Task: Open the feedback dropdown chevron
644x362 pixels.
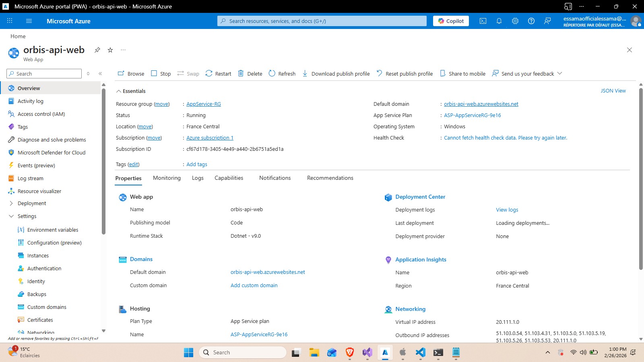Action: (559, 74)
